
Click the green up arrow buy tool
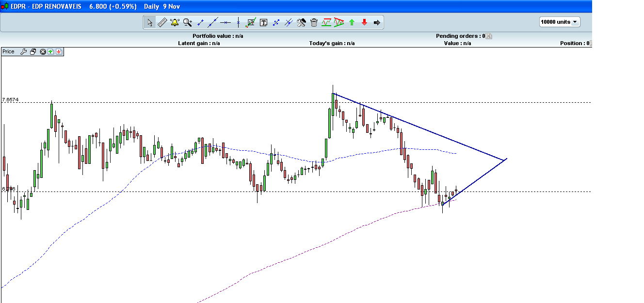(x=352, y=22)
